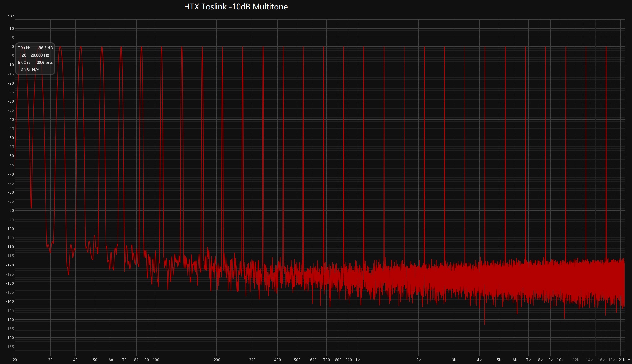Select the -165 dBr axis label
632x364 pixels.
click(10, 347)
